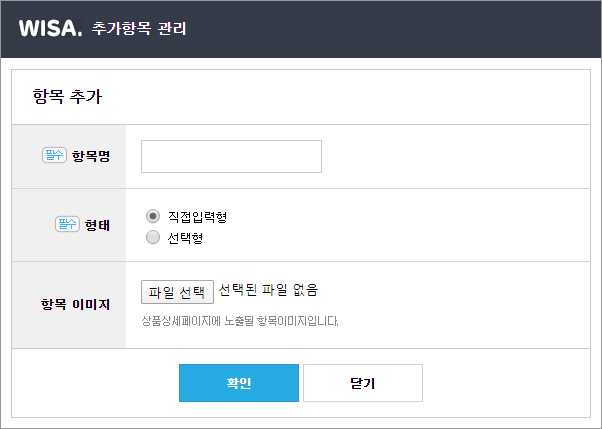Click the gray label cell behind 항목 이미지
The width and height of the screenshot is (602, 429).
(x=69, y=305)
